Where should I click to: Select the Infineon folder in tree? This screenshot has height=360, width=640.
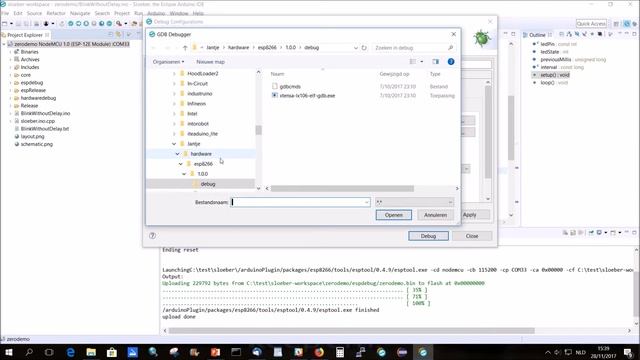point(196,104)
